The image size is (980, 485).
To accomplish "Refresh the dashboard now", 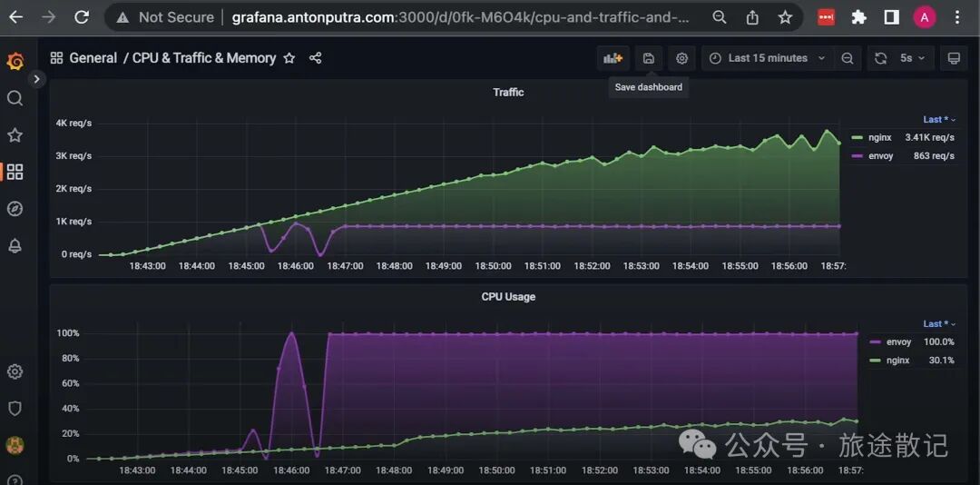I will pyautogui.click(x=880, y=58).
